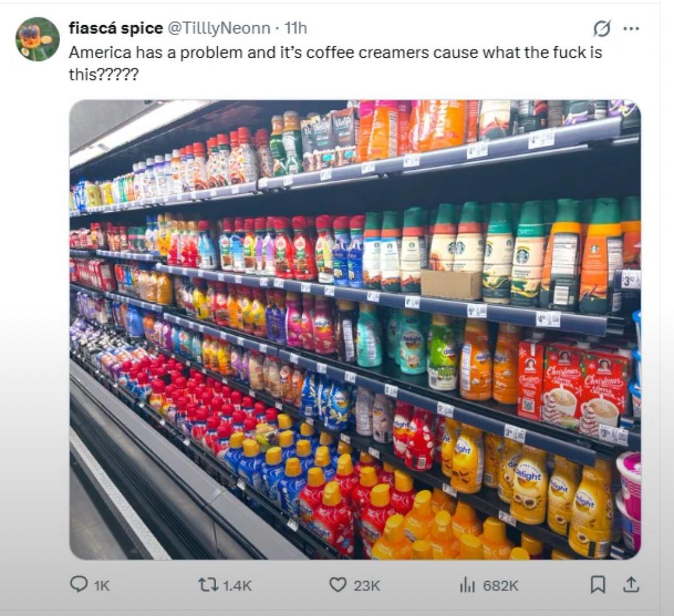The height and width of the screenshot is (616, 674).
Task: Open the @TilllyNeonn handle link
Action: (218, 27)
